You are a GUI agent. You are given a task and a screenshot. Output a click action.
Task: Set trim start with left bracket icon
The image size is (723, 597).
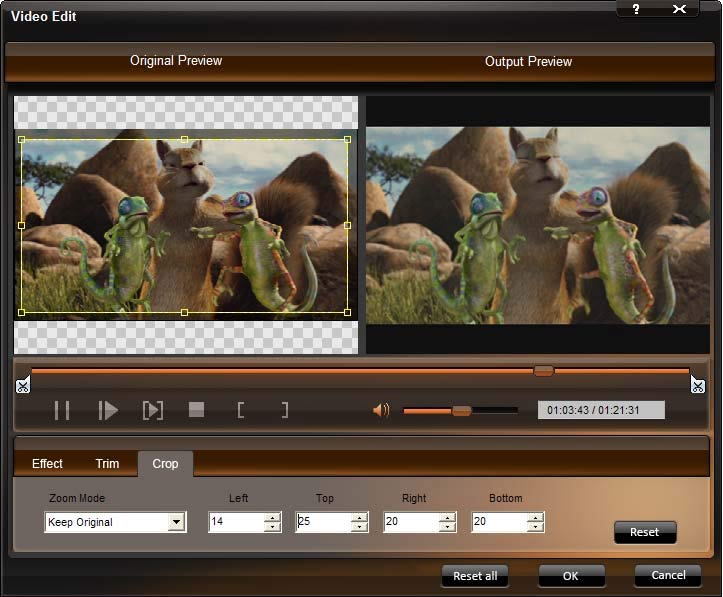(241, 410)
